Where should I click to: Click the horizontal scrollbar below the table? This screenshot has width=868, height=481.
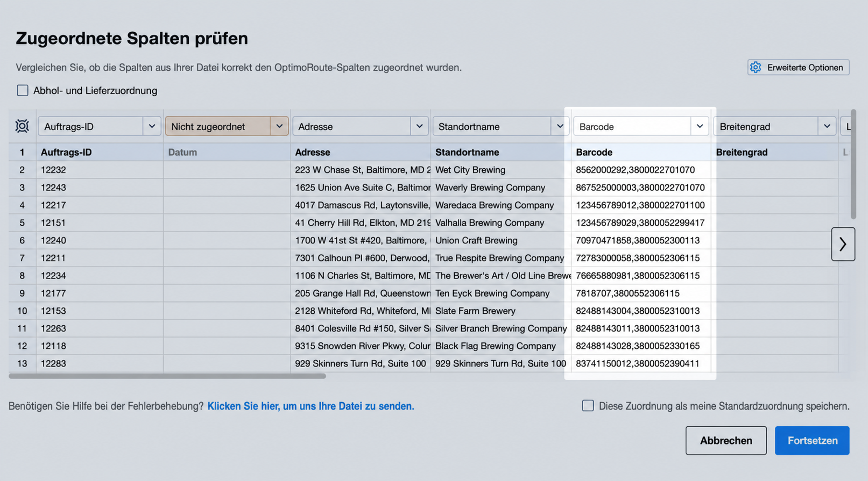pyautogui.click(x=167, y=376)
